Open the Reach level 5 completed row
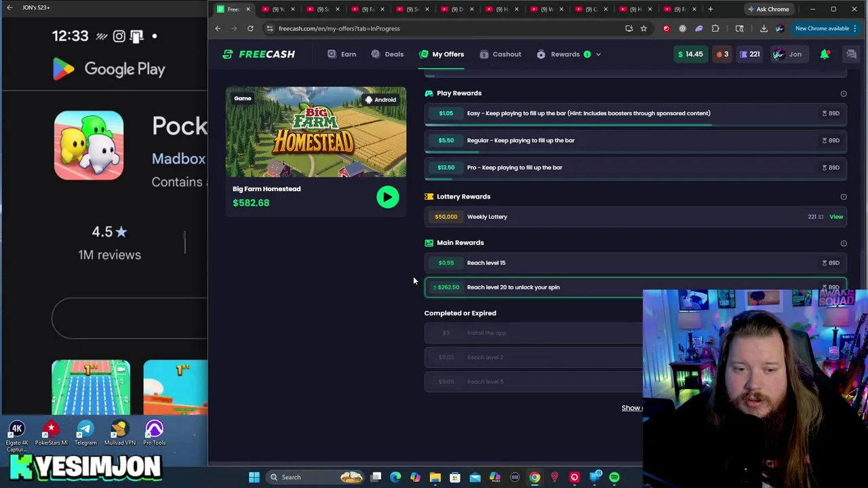This screenshot has width=868, height=488. coord(533,382)
